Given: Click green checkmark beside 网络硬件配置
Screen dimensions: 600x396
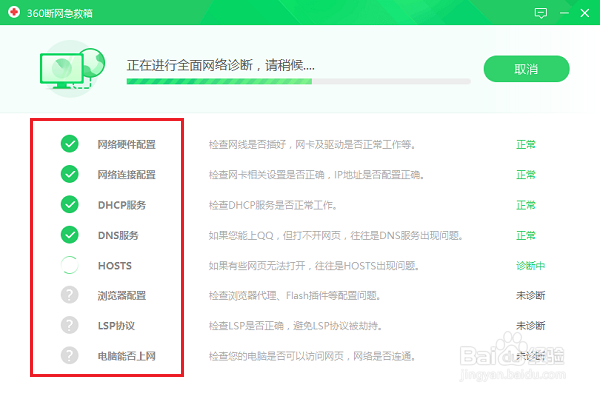Looking at the screenshot, I should click(70, 144).
